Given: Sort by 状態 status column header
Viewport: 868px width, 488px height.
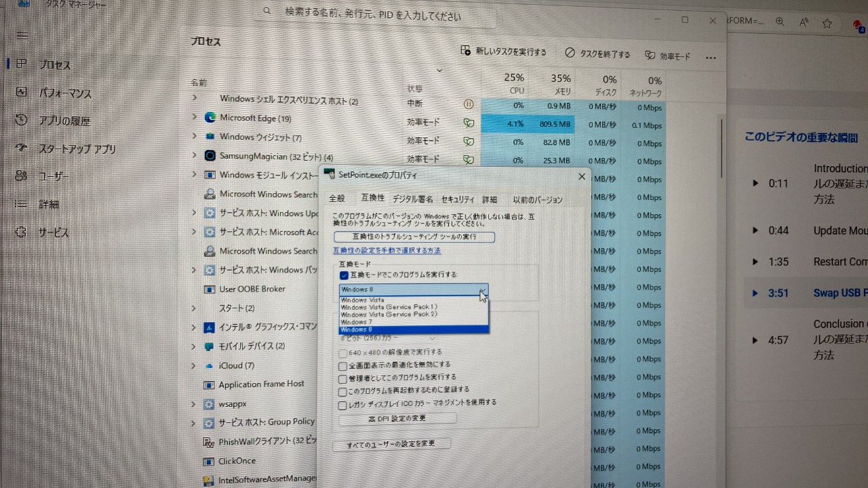Looking at the screenshot, I should pos(414,89).
